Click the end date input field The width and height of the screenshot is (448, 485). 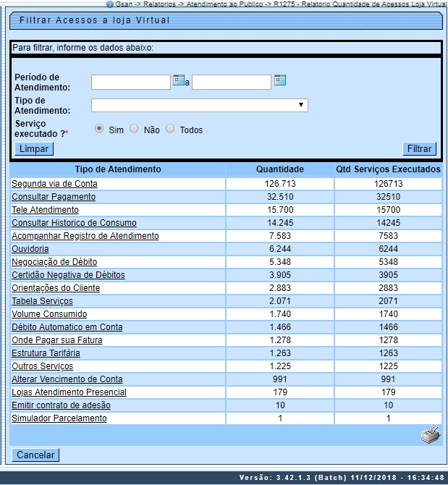[231, 81]
